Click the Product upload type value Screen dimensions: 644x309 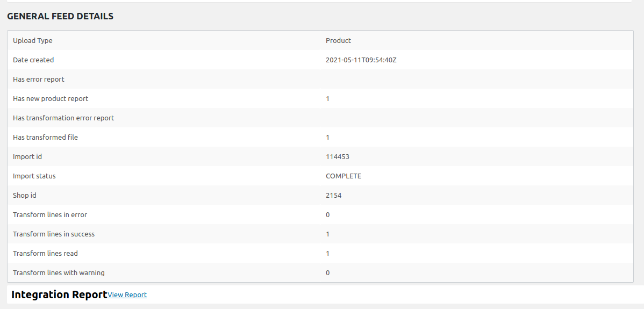(x=338, y=41)
